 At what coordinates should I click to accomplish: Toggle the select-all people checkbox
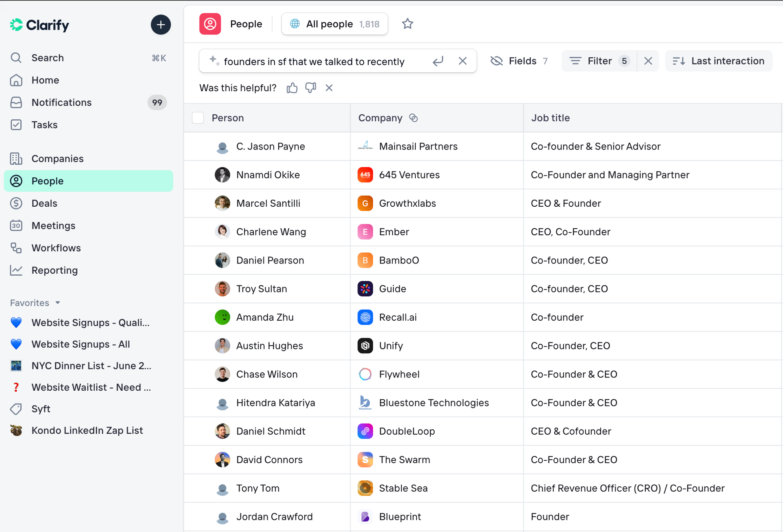pyautogui.click(x=198, y=118)
